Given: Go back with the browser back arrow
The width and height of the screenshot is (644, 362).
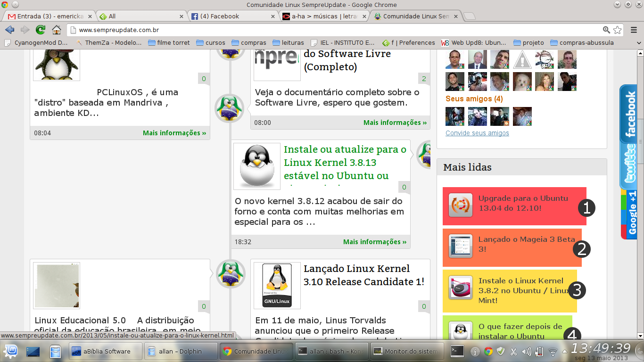Looking at the screenshot, I should pos(9,30).
